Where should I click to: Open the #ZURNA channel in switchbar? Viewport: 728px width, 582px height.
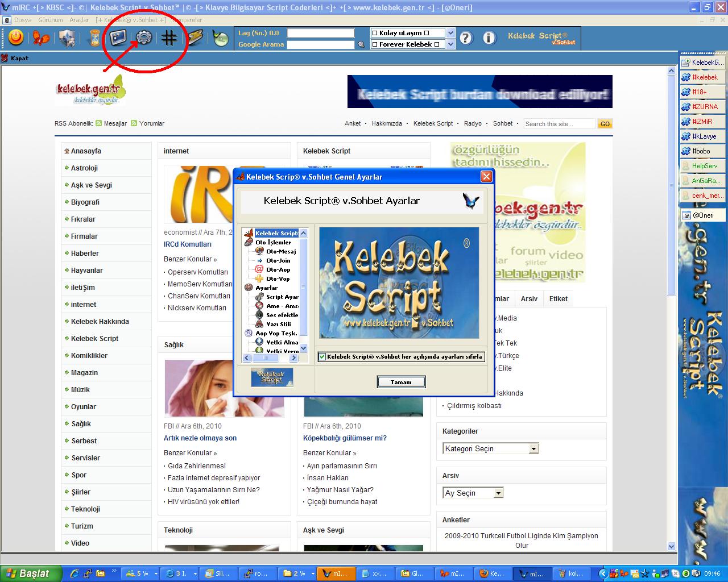pos(703,107)
